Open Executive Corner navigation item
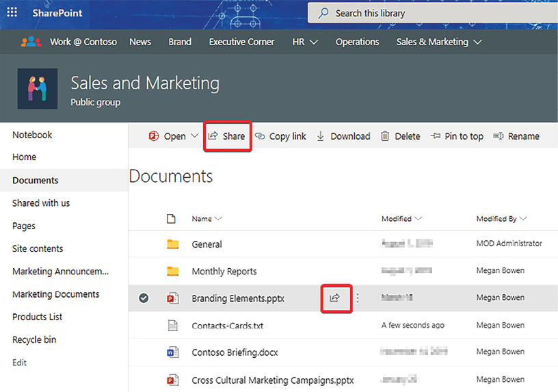558x392 pixels. pyautogui.click(x=241, y=42)
